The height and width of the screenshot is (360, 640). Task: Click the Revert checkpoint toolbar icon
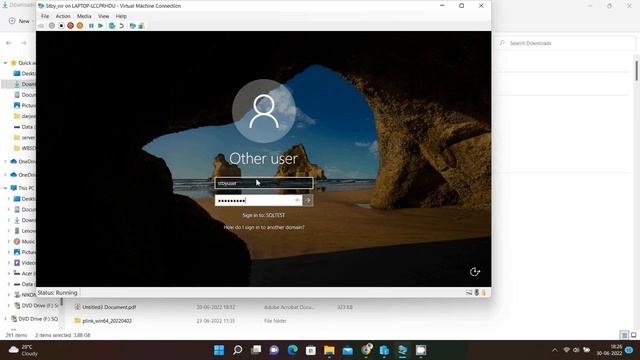(121, 26)
